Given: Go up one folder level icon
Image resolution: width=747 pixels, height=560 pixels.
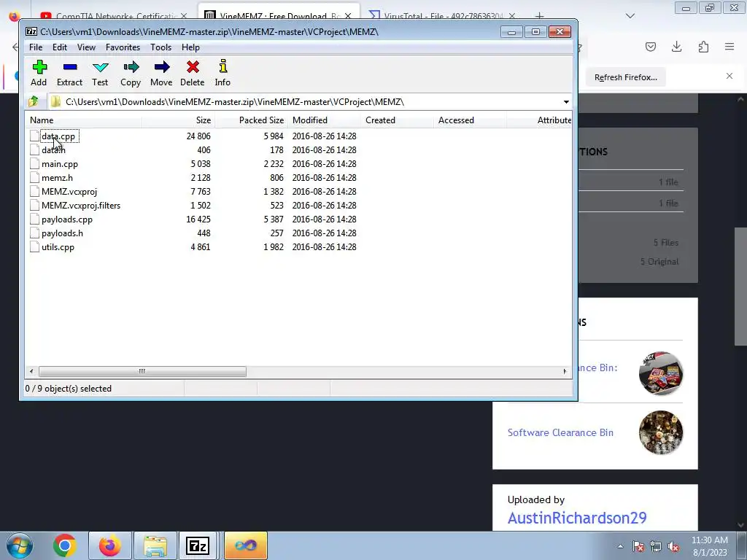Looking at the screenshot, I should (34, 101).
